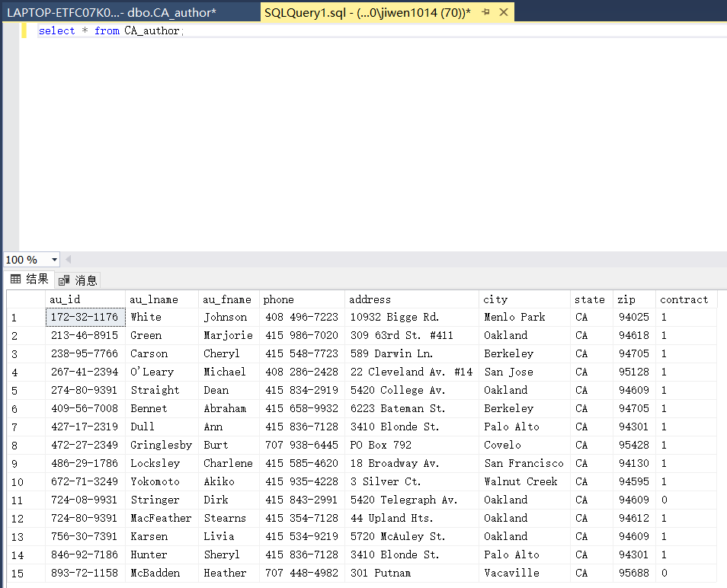Click the phone 415 986-7020
This screenshot has width=727, height=588.
point(302,335)
